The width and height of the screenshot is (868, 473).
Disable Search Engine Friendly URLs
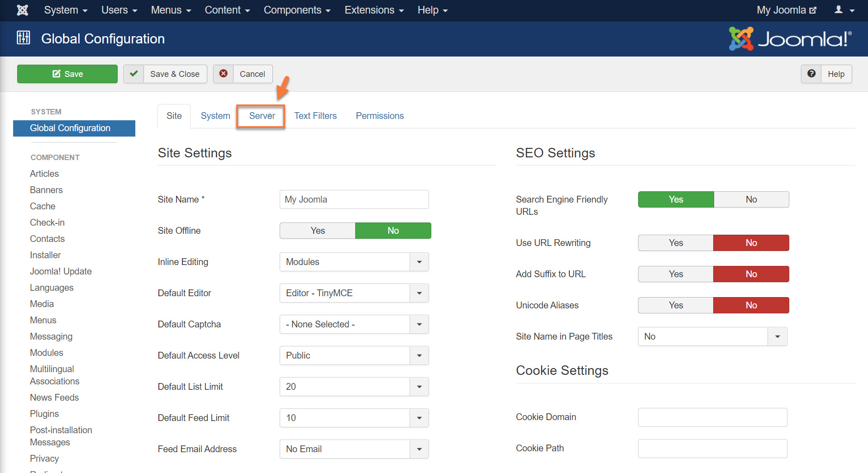pyautogui.click(x=751, y=199)
